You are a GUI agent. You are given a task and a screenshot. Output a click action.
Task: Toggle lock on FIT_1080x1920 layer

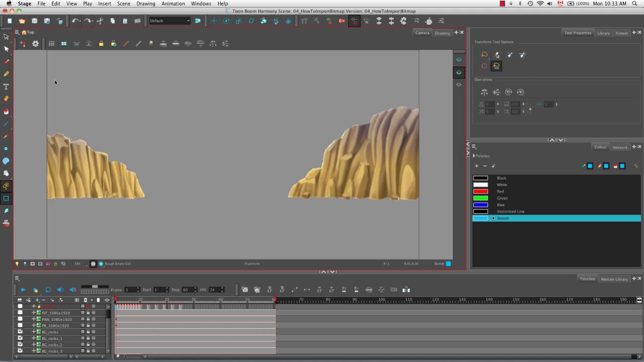point(88,313)
